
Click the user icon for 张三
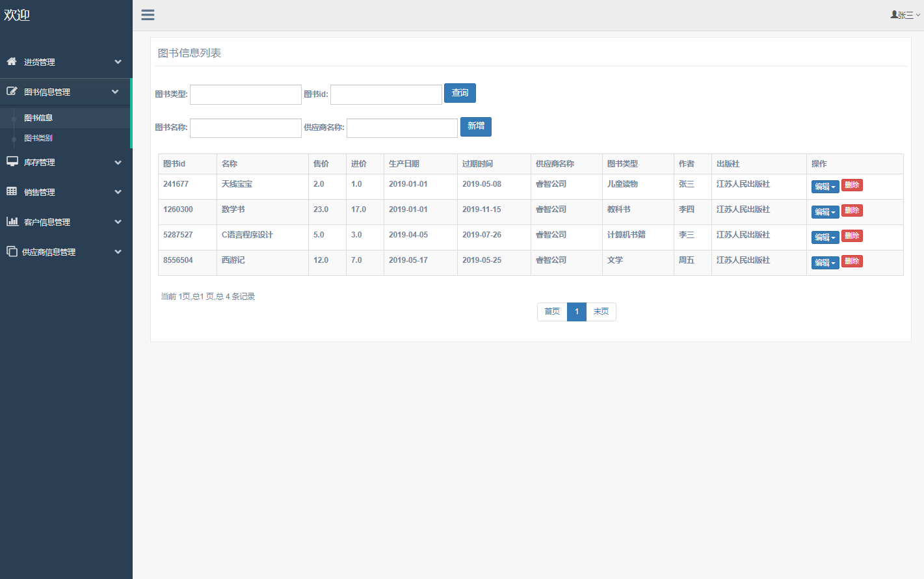coord(894,14)
